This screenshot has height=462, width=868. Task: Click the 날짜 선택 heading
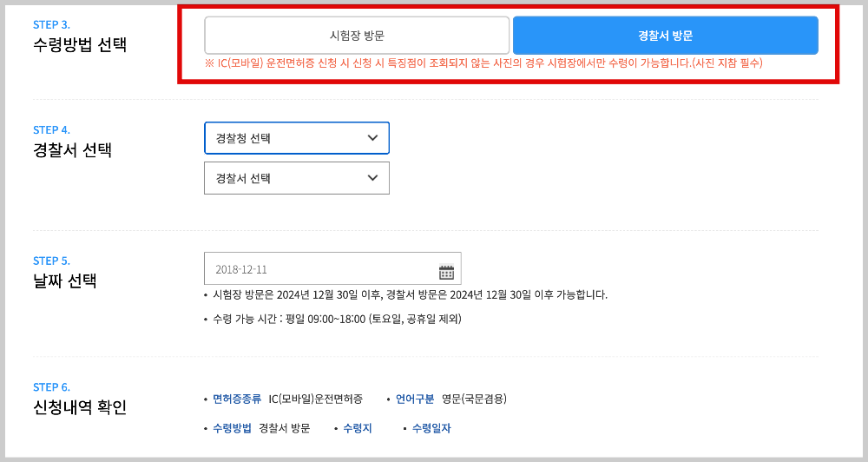click(65, 280)
